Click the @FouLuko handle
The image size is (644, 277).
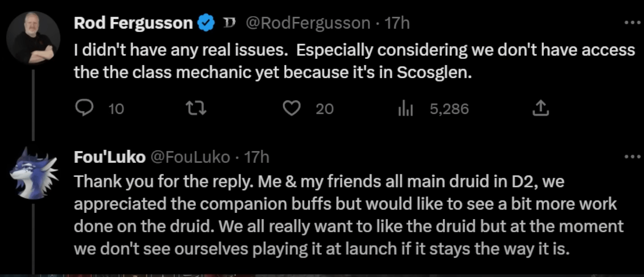[x=190, y=157]
